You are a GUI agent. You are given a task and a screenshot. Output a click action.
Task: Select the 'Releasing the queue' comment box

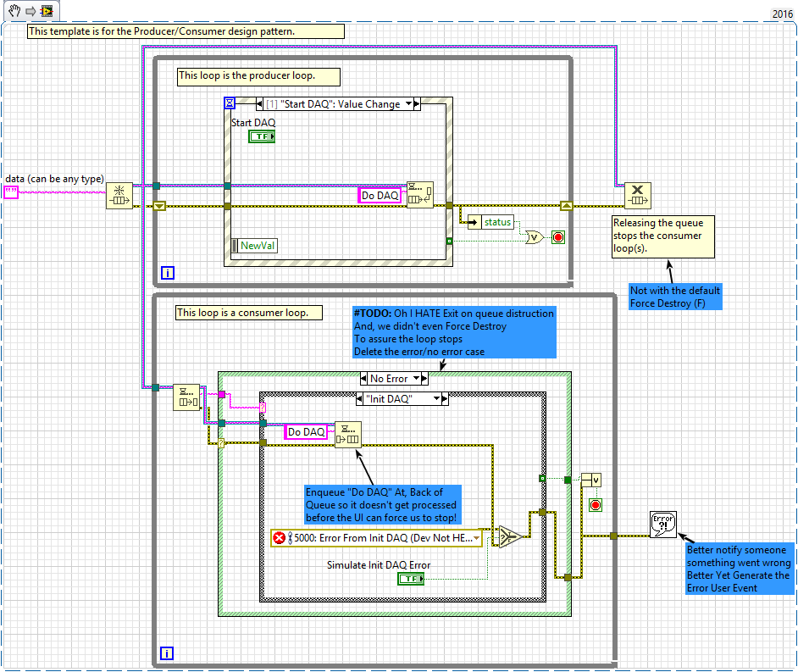point(663,236)
